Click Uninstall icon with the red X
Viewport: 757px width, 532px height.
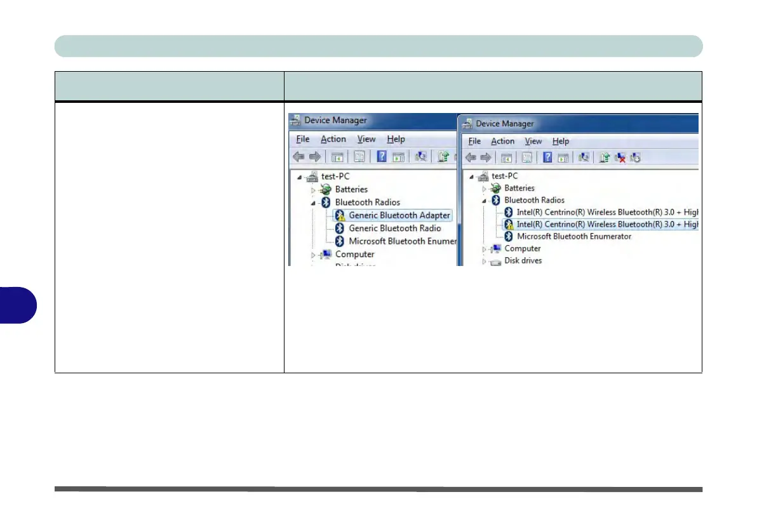click(x=620, y=157)
